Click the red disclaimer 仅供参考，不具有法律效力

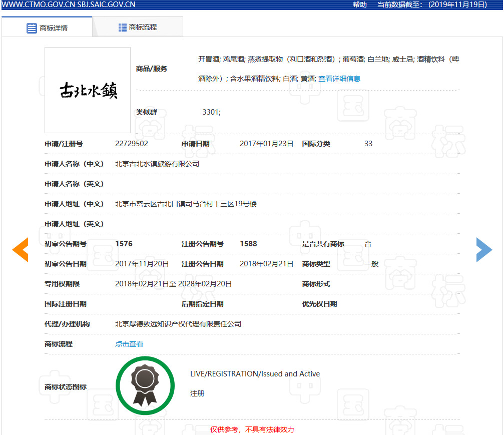click(x=252, y=429)
